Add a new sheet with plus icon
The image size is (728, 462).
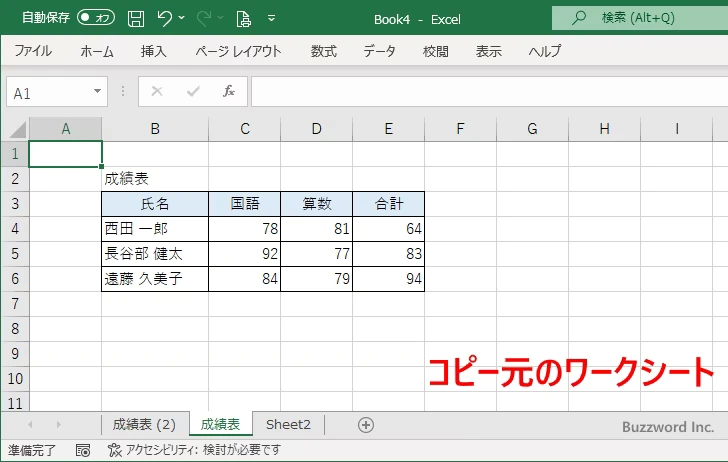point(366,425)
